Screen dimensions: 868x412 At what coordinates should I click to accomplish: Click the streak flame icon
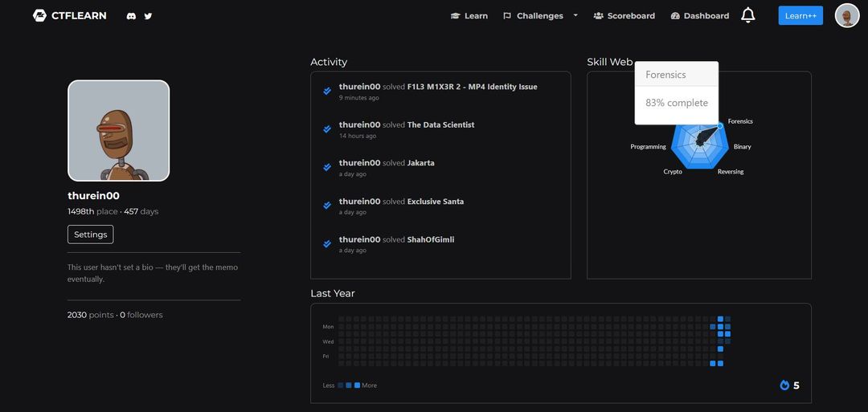pos(784,385)
